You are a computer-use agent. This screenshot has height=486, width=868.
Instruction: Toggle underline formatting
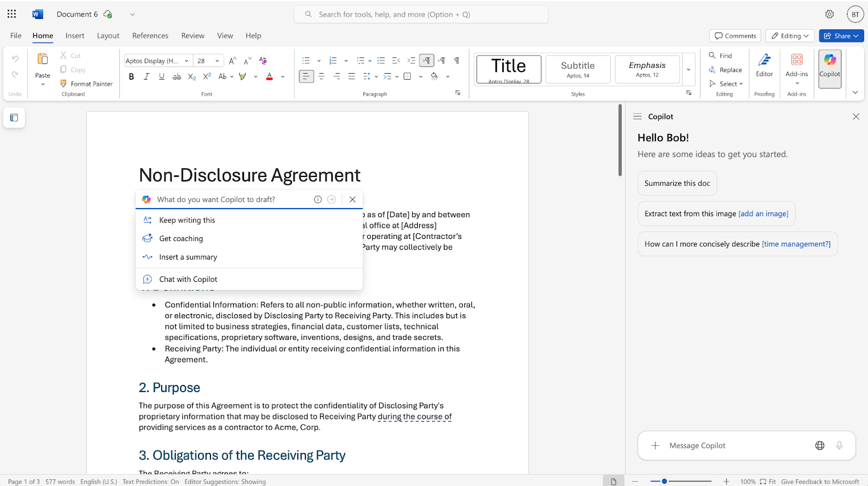pyautogui.click(x=162, y=77)
